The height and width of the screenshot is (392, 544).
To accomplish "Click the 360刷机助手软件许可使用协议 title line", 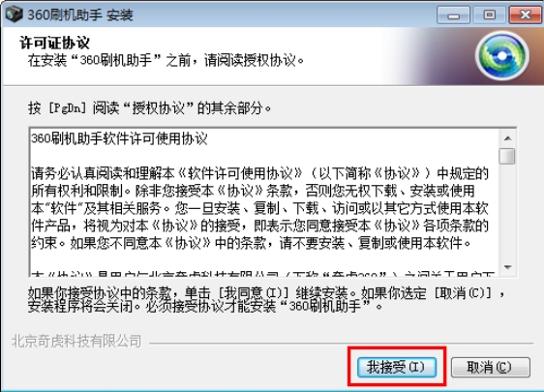I will [x=119, y=138].
